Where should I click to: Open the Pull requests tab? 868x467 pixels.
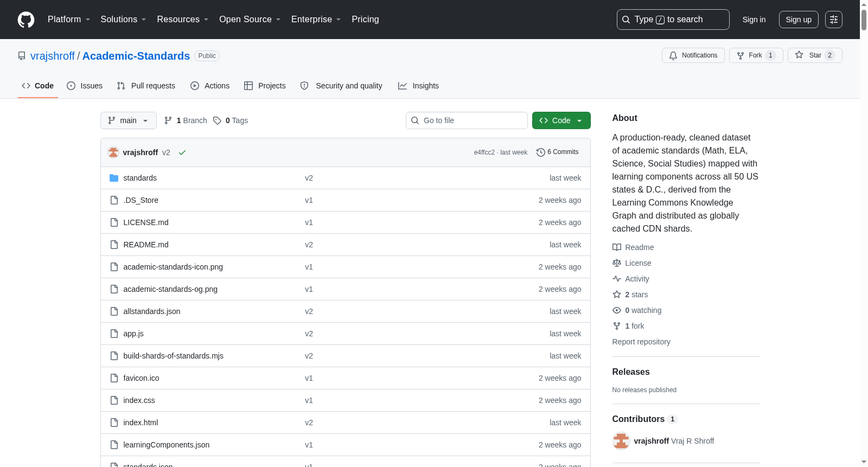tap(146, 86)
